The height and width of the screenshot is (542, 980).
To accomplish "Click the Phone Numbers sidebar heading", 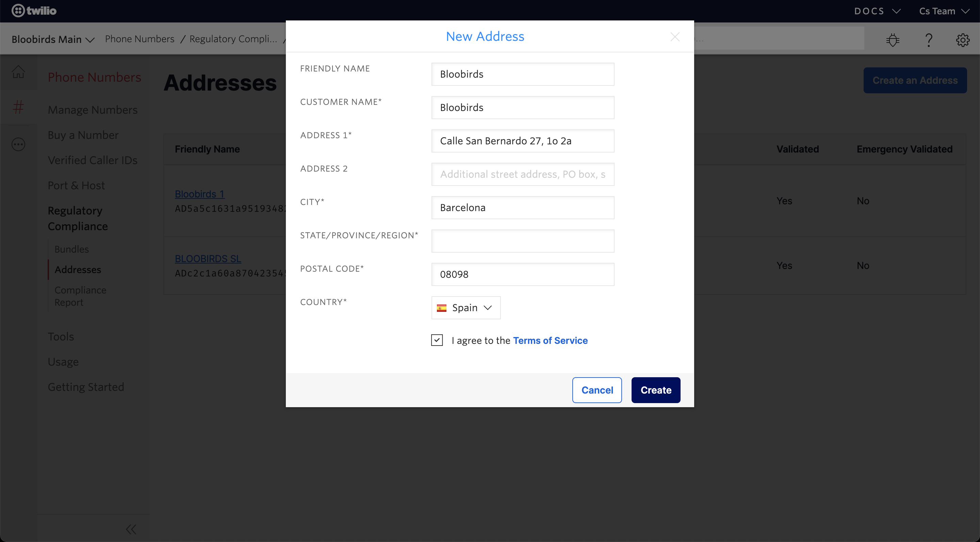I will (x=94, y=77).
